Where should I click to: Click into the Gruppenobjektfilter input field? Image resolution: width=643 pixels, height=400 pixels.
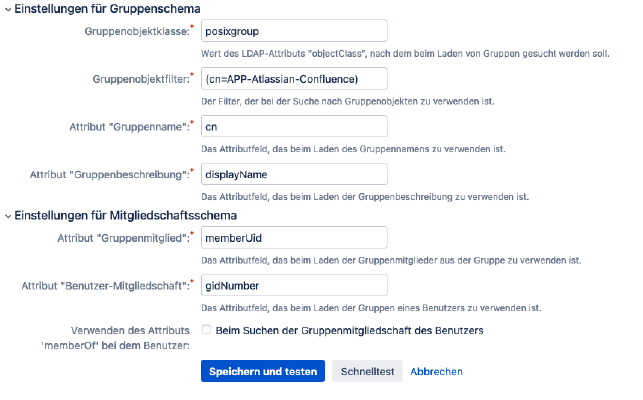[x=294, y=79]
